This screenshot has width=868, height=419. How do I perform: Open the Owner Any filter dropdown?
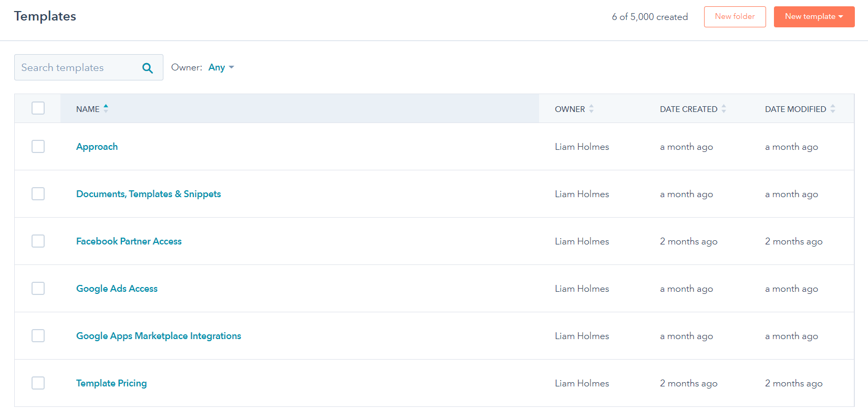point(221,67)
